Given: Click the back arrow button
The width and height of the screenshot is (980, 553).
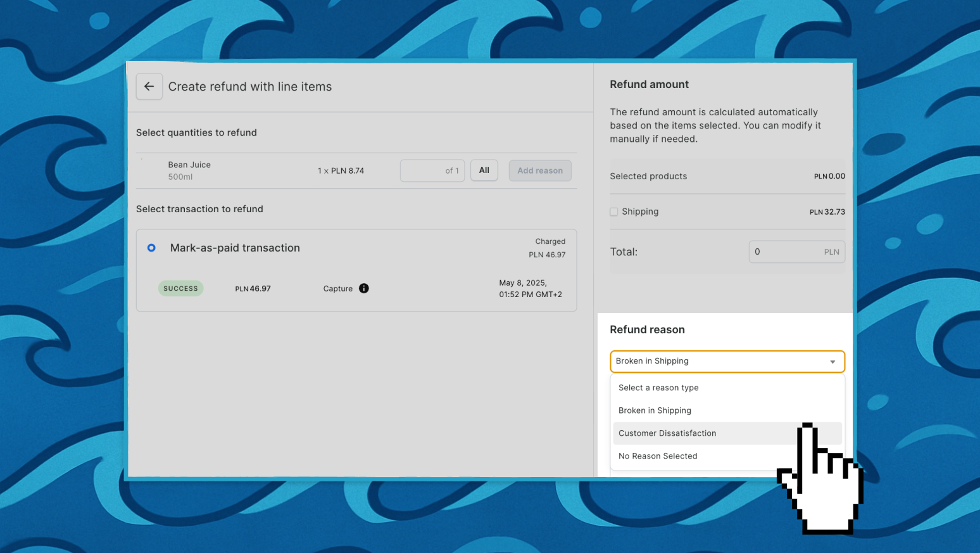Looking at the screenshot, I should pos(149,87).
